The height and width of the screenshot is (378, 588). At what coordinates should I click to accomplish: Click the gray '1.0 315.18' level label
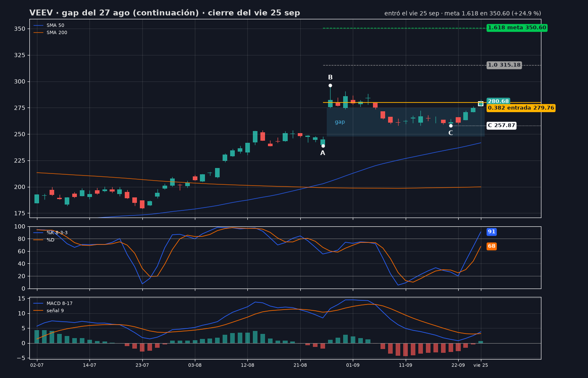[x=504, y=65]
